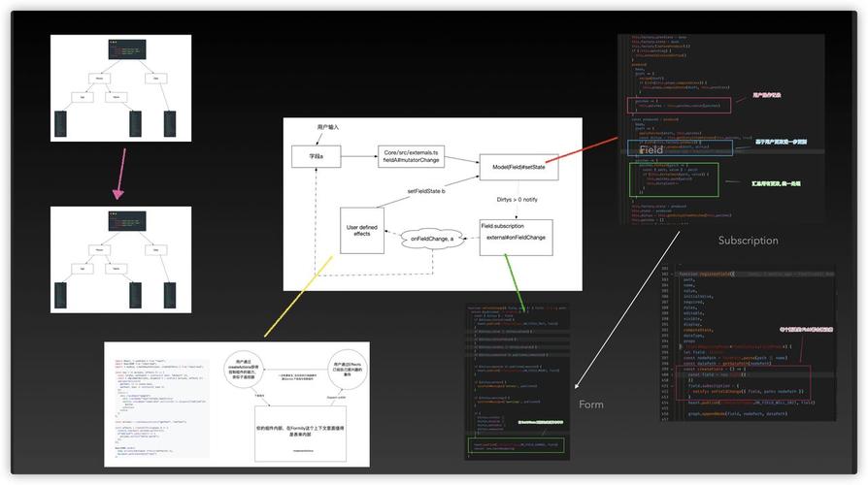The image size is (868, 485).
Task: Click the 'Dirtys > 0 notify' label
Action: (x=517, y=200)
